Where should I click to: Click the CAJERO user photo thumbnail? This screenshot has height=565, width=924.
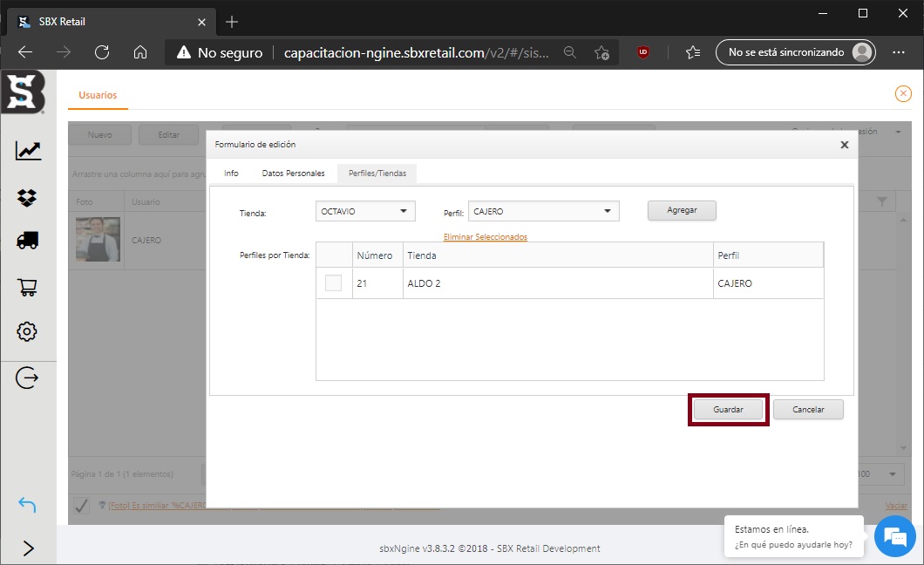tap(98, 239)
